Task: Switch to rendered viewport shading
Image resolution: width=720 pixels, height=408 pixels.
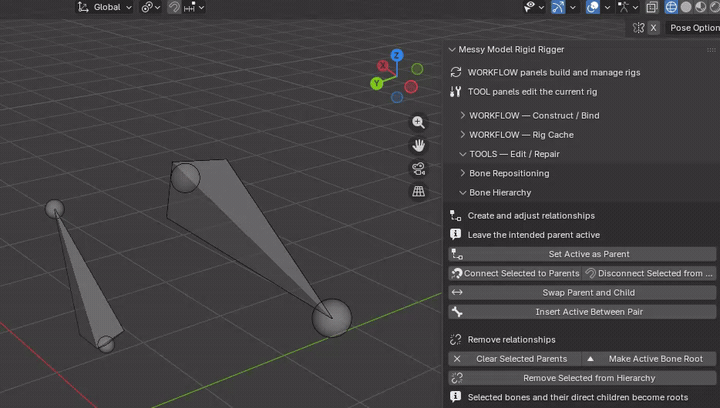Action: (x=714, y=7)
